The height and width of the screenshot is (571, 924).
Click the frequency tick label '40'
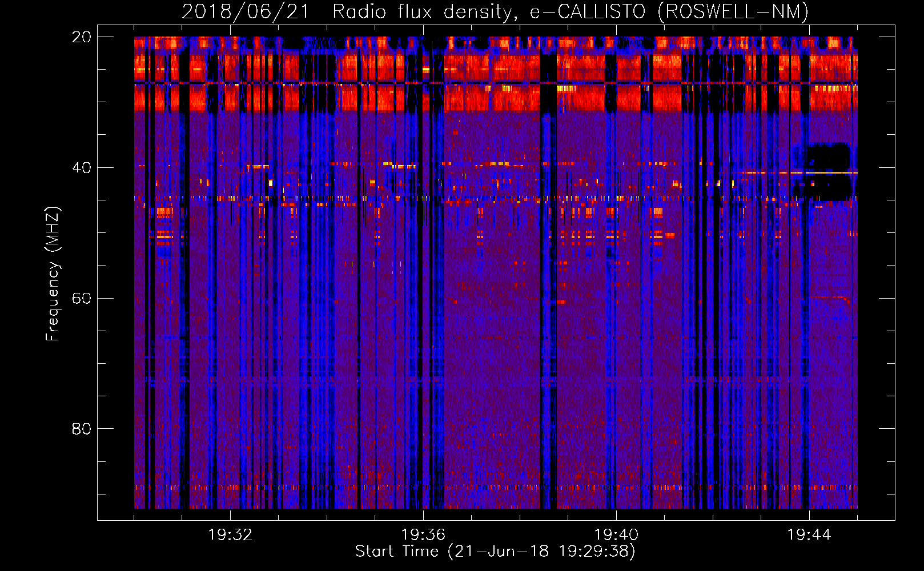[81, 168]
